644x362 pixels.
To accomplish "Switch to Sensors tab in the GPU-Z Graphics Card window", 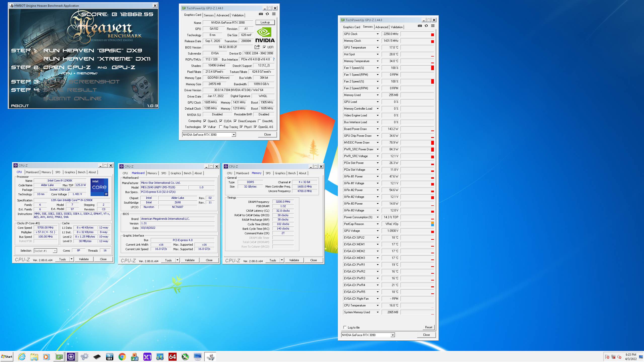I will (x=209, y=15).
